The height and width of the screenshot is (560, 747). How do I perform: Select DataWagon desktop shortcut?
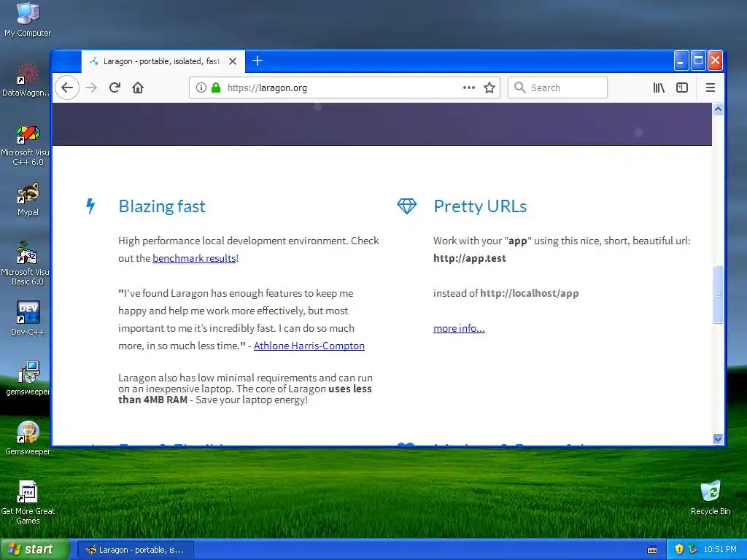pyautogui.click(x=26, y=80)
